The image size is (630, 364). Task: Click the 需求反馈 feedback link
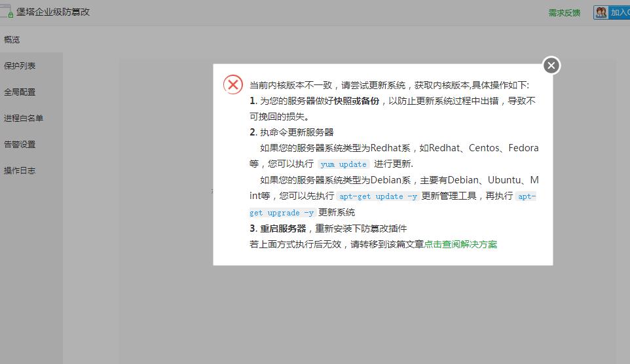tap(565, 13)
